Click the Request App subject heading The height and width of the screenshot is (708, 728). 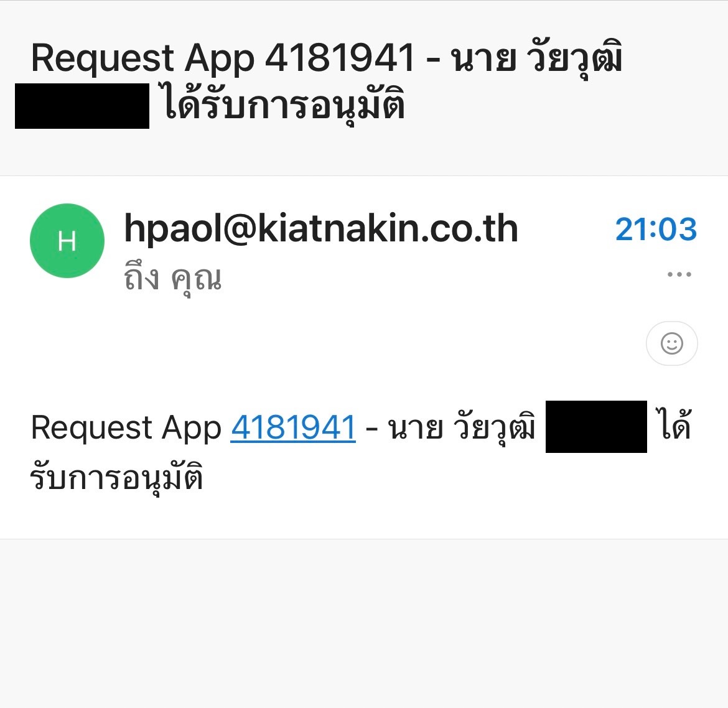point(142,59)
